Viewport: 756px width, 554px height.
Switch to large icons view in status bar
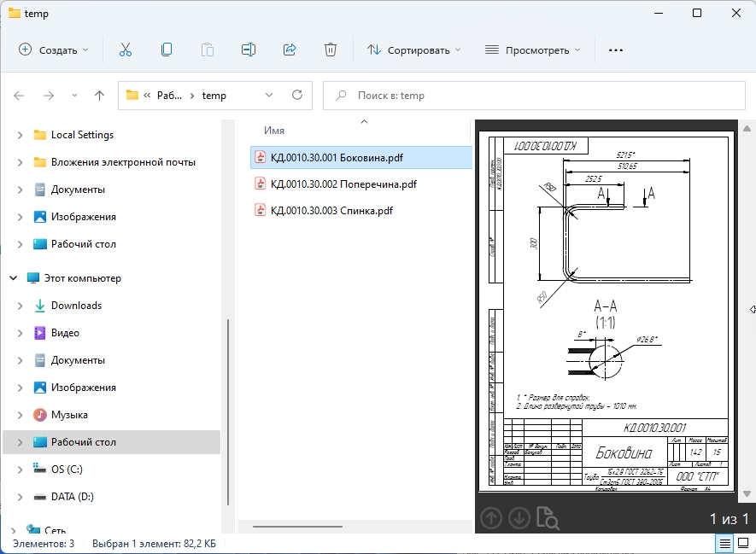pyautogui.click(x=743, y=544)
